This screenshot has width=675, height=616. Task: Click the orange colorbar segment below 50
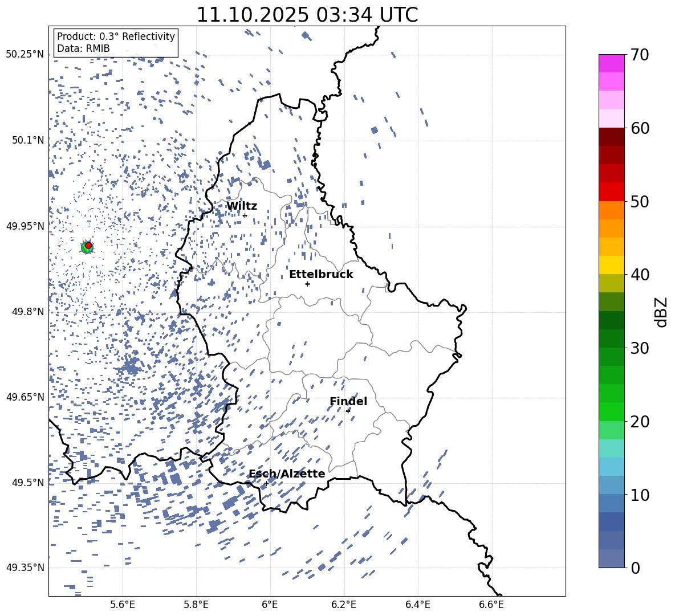click(x=611, y=210)
